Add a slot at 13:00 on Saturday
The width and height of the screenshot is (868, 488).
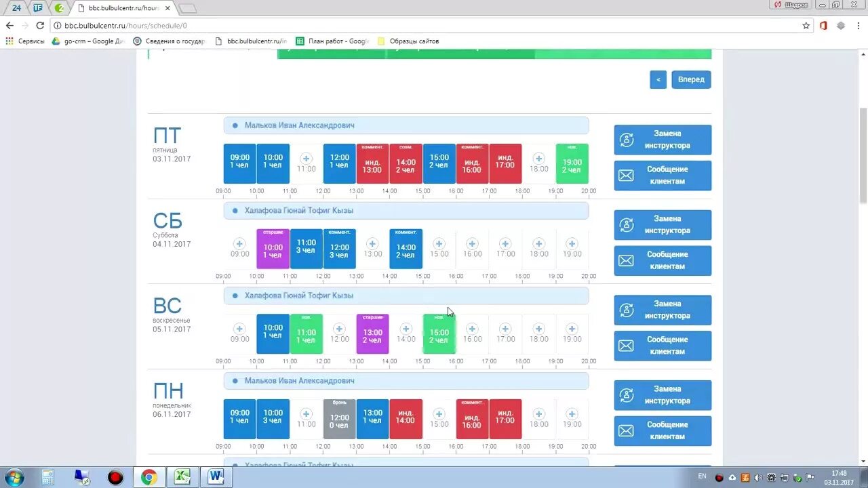pyautogui.click(x=372, y=243)
